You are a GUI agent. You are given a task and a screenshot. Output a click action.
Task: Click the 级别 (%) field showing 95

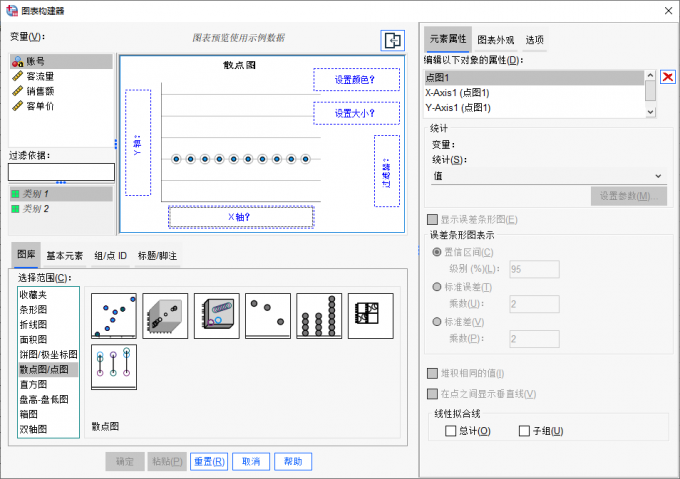(534, 269)
